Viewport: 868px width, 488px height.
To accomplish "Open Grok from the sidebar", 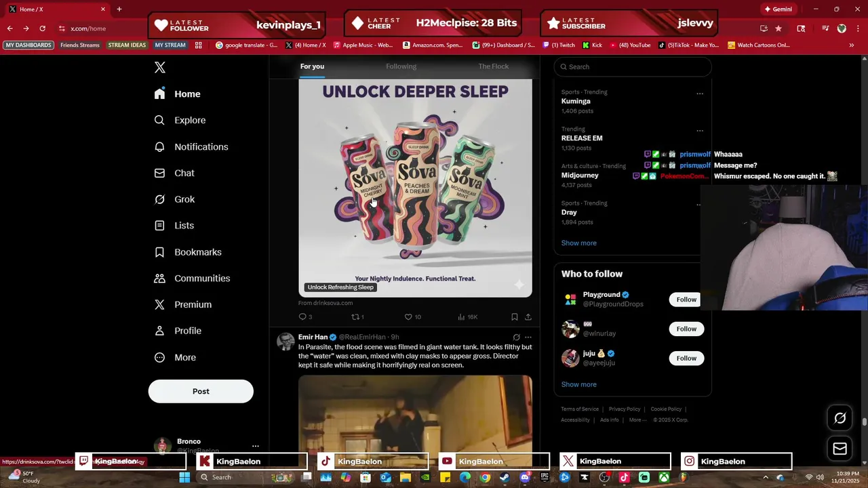I will coord(174,199).
